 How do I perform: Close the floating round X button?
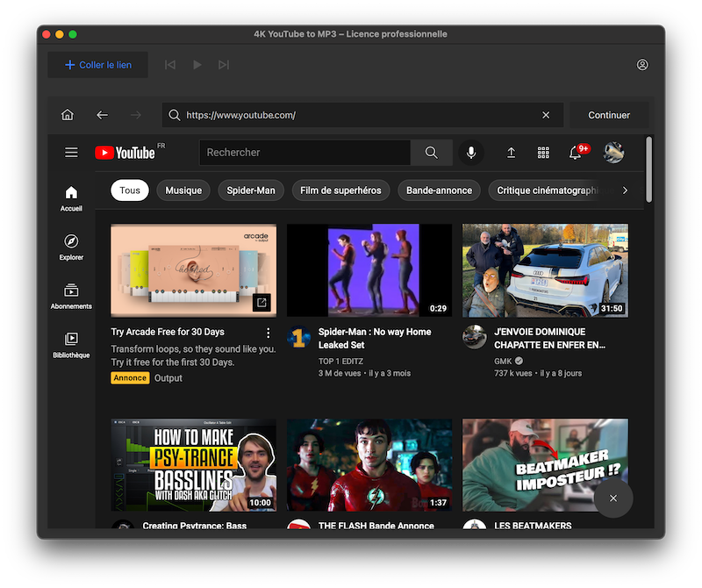[613, 498]
